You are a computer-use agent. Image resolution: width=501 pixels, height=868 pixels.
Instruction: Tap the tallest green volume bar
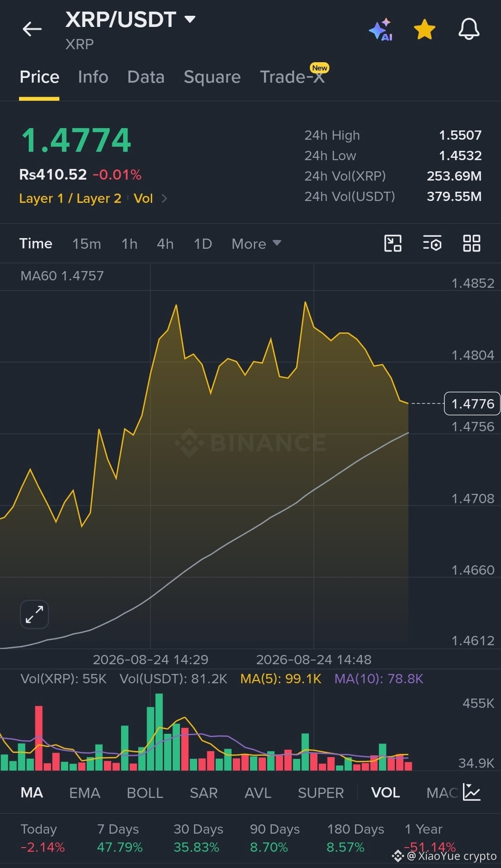point(159,732)
